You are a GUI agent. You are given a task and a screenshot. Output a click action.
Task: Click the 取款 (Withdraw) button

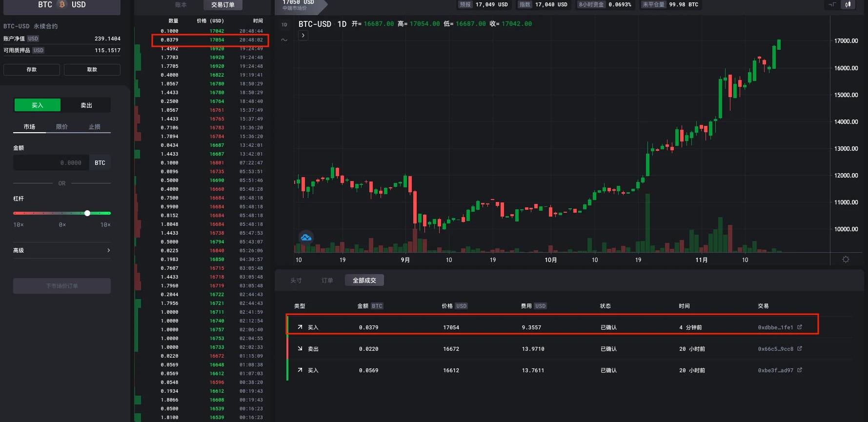tap(92, 70)
